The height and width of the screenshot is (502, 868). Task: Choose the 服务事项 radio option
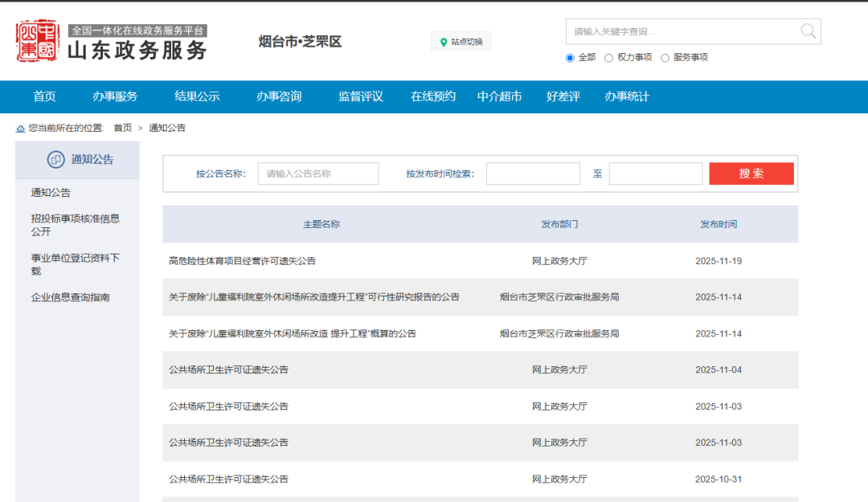pos(665,58)
